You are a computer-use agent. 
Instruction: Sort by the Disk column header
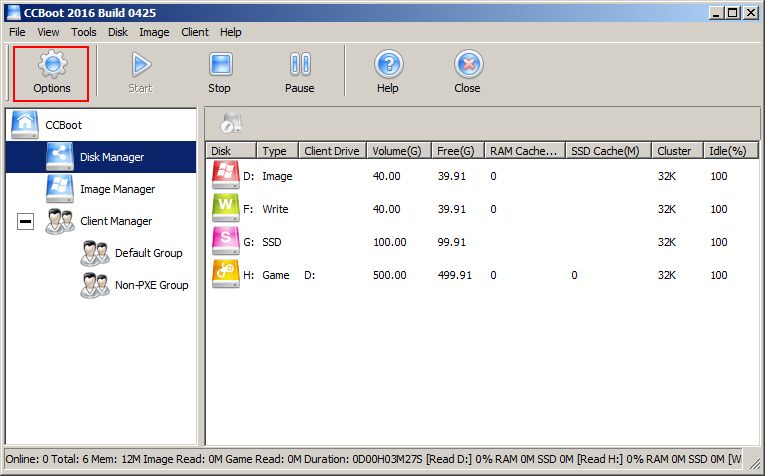pos(231,151)
